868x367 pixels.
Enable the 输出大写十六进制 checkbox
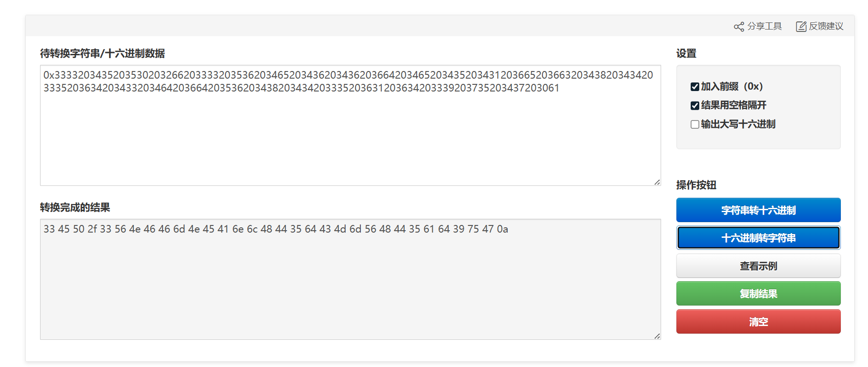[x=695, y=124]
